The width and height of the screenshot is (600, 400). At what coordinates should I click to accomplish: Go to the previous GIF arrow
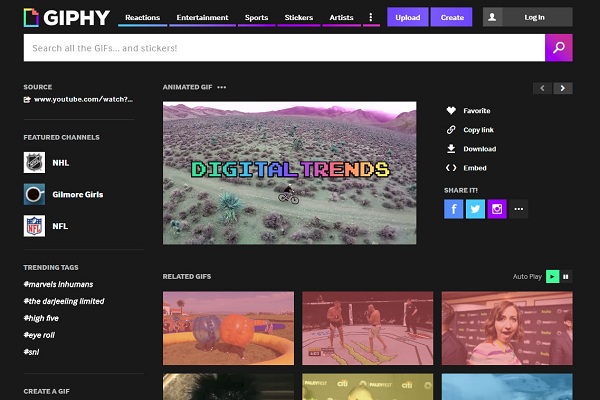click(542, 88)
